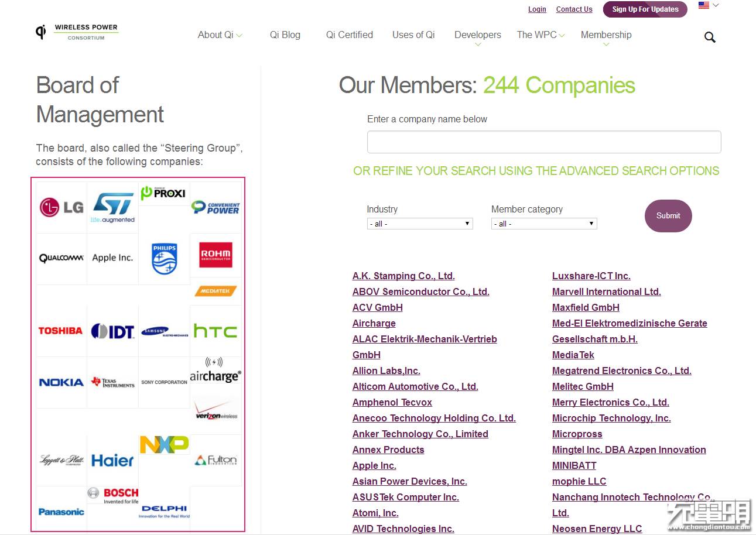Expand the About Qi menu
This screenshot has height=535, width=756.
pyautogui.click(x=220, y=35)
